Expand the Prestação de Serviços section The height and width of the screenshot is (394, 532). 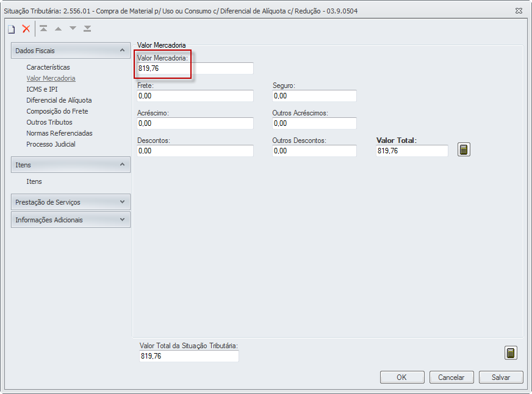click(122, 202)
